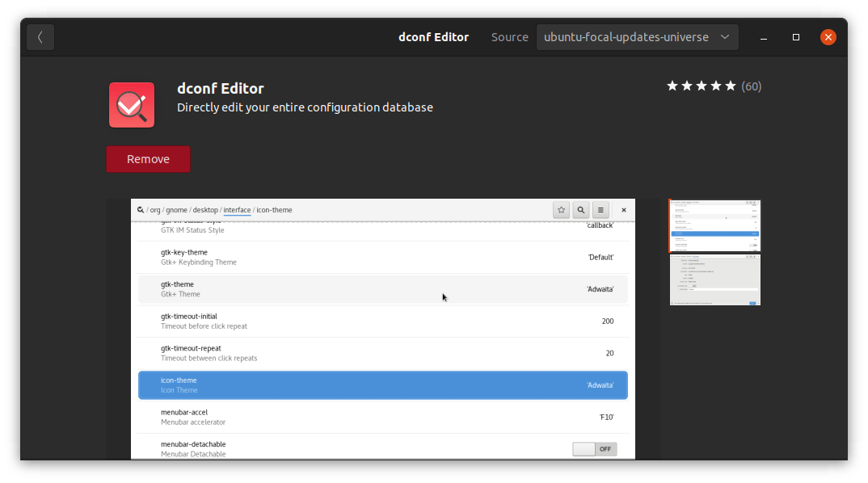Open the Source dropdown ubuntu-focal-updates-universe
This screenshot has height=483, width=868.
pyautogui.click(x=637, y=37)
